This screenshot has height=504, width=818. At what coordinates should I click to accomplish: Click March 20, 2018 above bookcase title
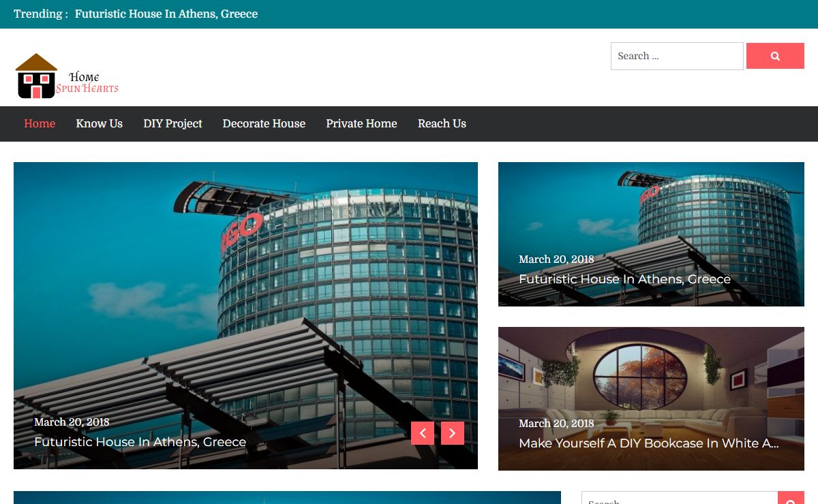point(556,423)
